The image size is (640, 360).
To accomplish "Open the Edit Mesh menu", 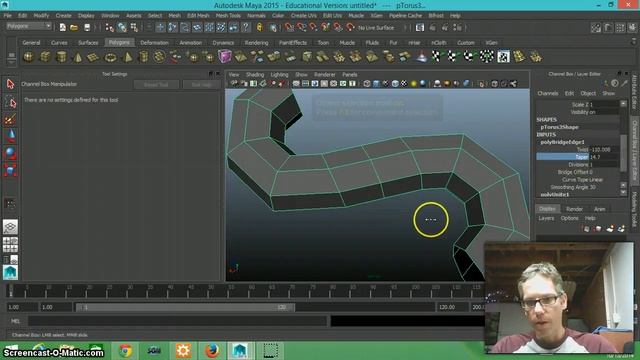I will click(198, 16).
